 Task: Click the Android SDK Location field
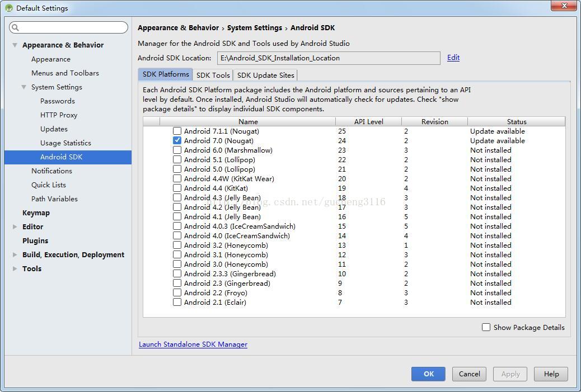[329, 58]
